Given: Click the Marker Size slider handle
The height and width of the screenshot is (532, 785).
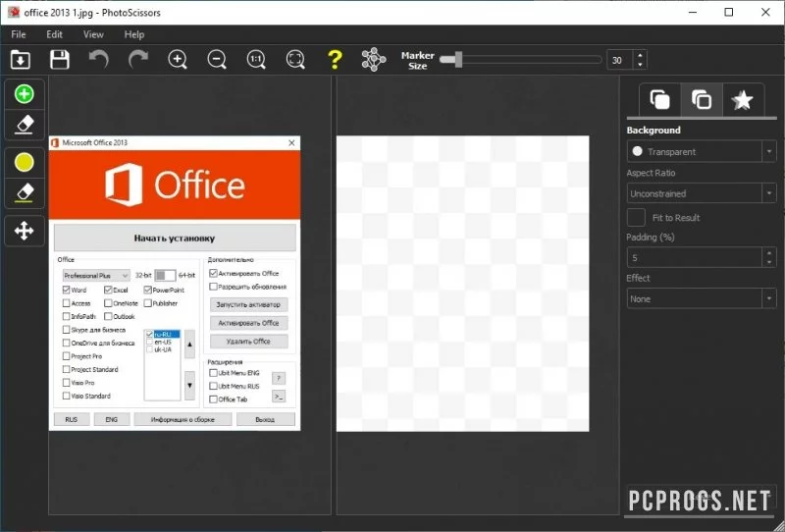Looking at the screenshot, I should point(458,60).
